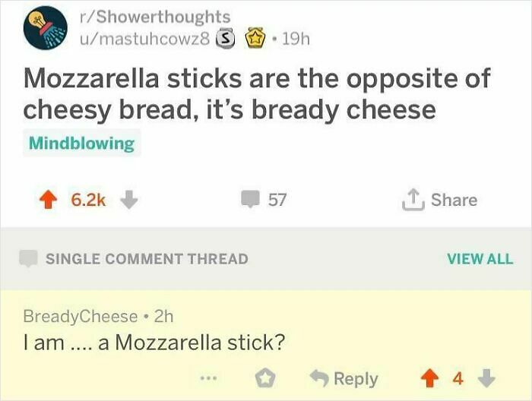Open BreadyCheese's user profile
Viewport: 532px width, 401px height.
[81, 315]
